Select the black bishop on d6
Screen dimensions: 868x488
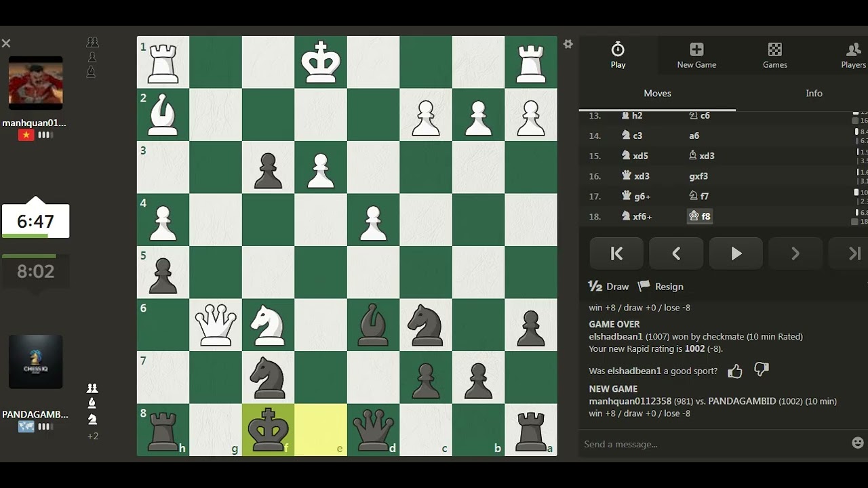coord(373,325)
